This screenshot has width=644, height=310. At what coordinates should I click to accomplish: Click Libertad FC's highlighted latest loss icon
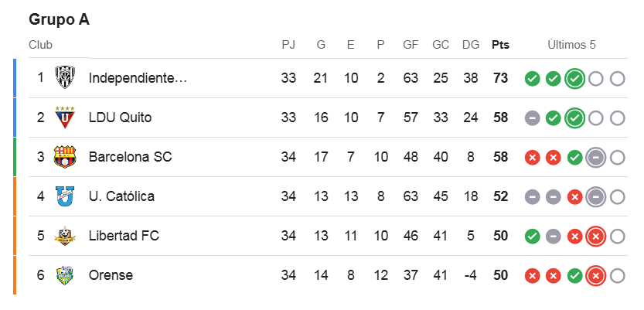click(595, 236)
